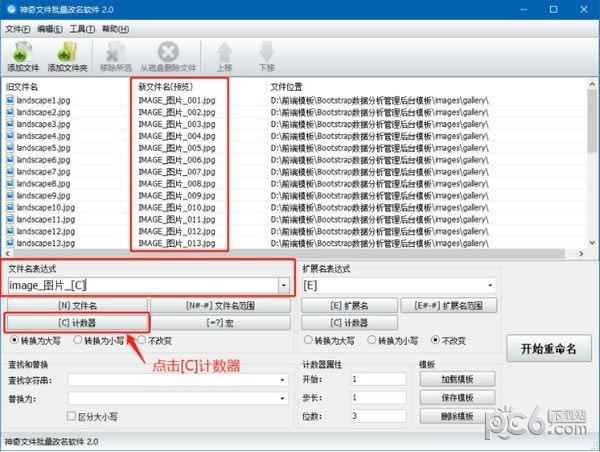Image resolution: width=600 pixels, height=452 pixels.
Task: Select filename 转换为大写 radio button
Action: point(14,340)
